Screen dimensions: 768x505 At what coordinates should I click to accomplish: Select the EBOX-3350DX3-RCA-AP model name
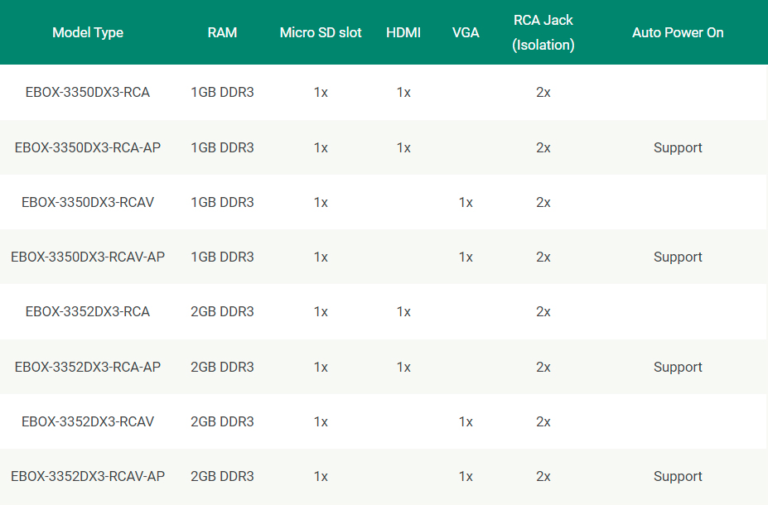coord(87,147)
